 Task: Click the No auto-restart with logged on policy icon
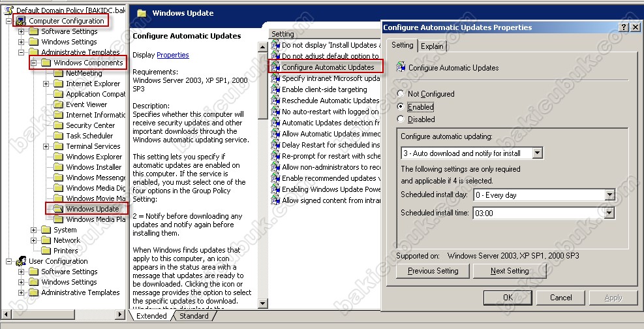(275, 112)
